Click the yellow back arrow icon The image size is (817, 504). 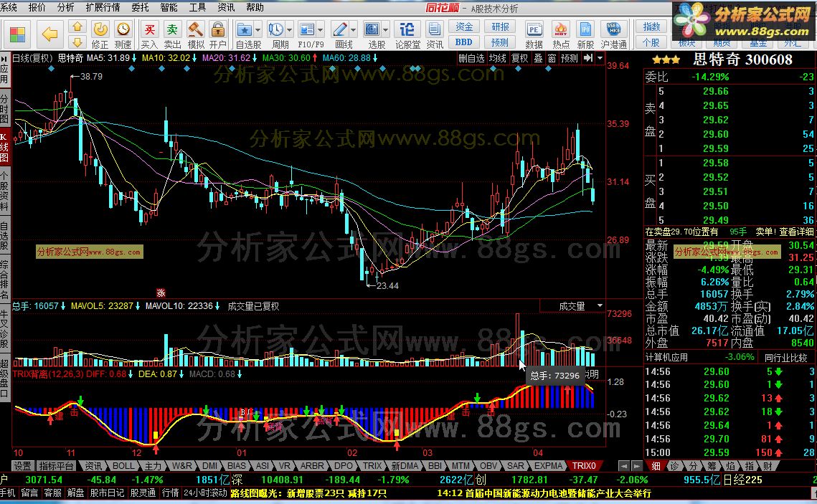pos(49,34)
